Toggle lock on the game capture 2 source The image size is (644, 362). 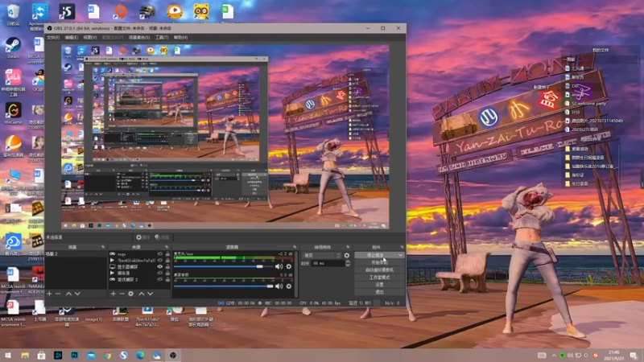point(167,279)
